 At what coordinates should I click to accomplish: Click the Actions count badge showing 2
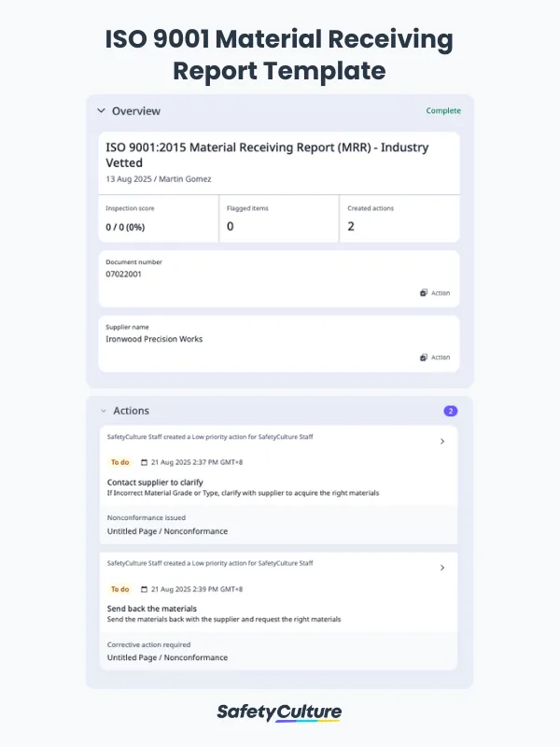tap(451, 411)
